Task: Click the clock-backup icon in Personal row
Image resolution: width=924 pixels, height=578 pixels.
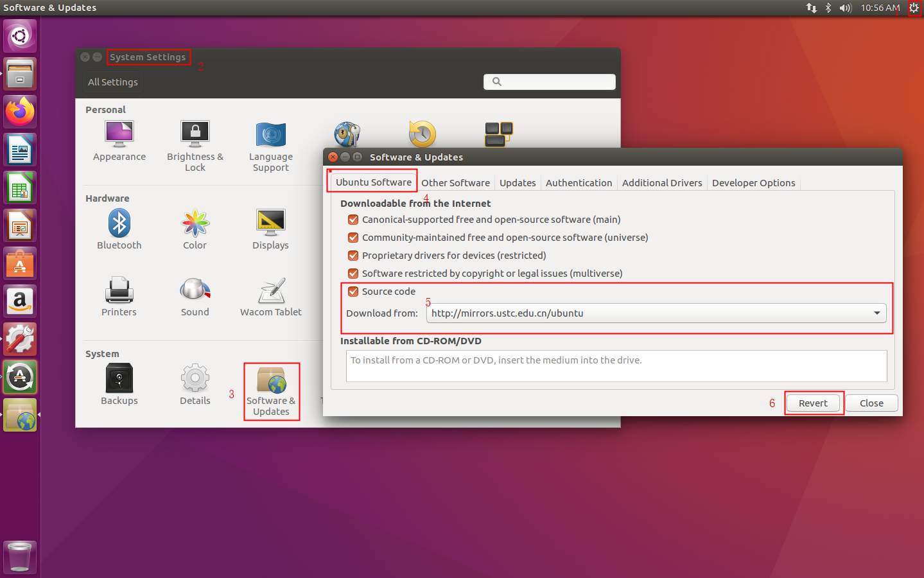Action: 423,134
